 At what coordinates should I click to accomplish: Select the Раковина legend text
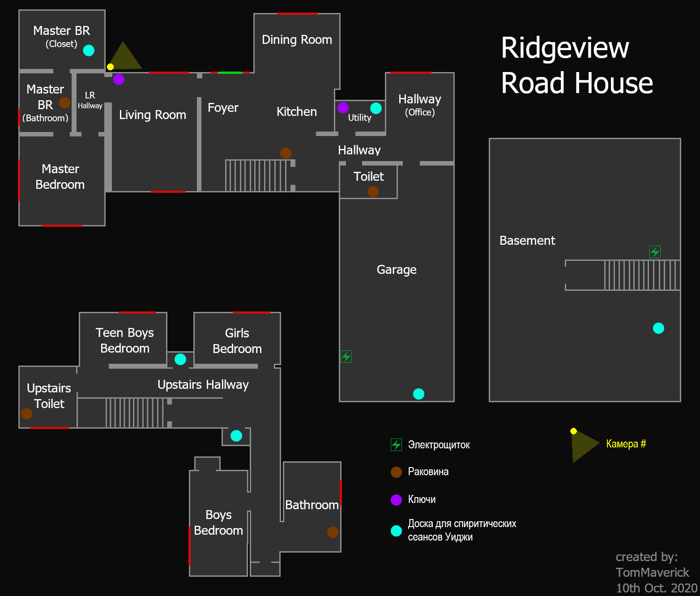pos(428,472)
